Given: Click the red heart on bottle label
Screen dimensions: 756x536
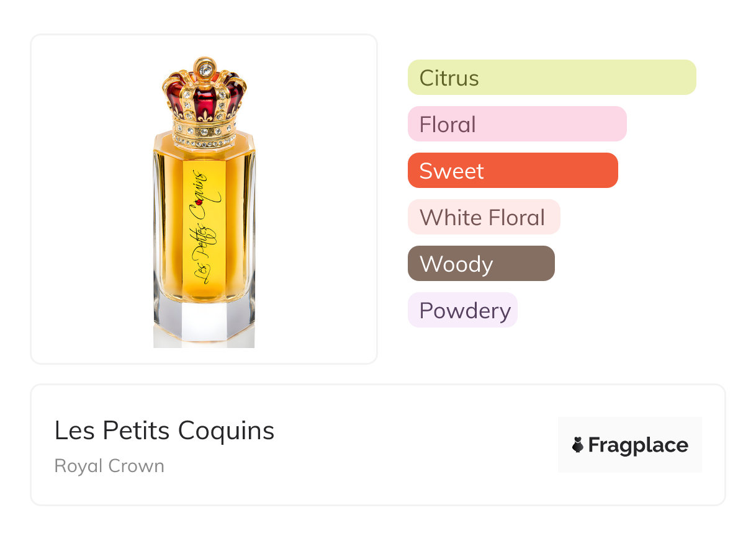Looking at the screenshot, I should [200, 202].
